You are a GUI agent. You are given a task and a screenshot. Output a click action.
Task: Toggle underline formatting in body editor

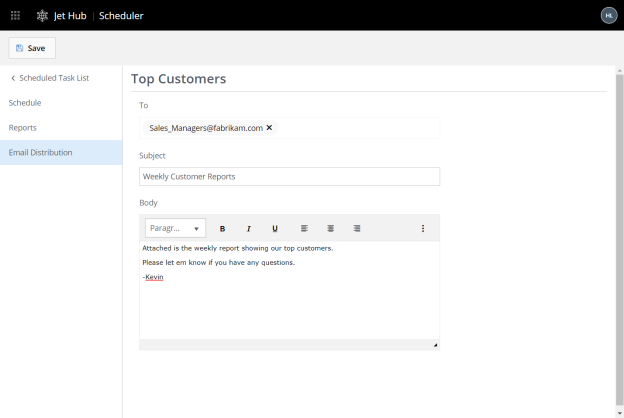pyautogui.click(x=275, y=228)
